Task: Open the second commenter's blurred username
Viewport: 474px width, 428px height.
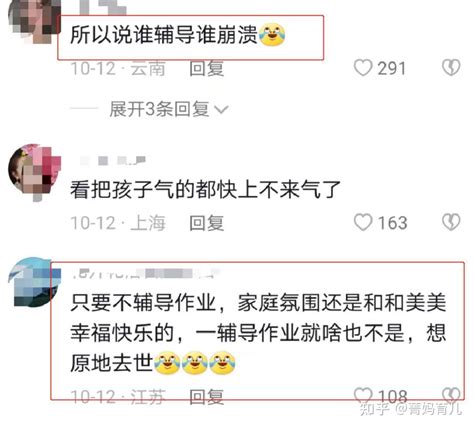Action: 113,161
